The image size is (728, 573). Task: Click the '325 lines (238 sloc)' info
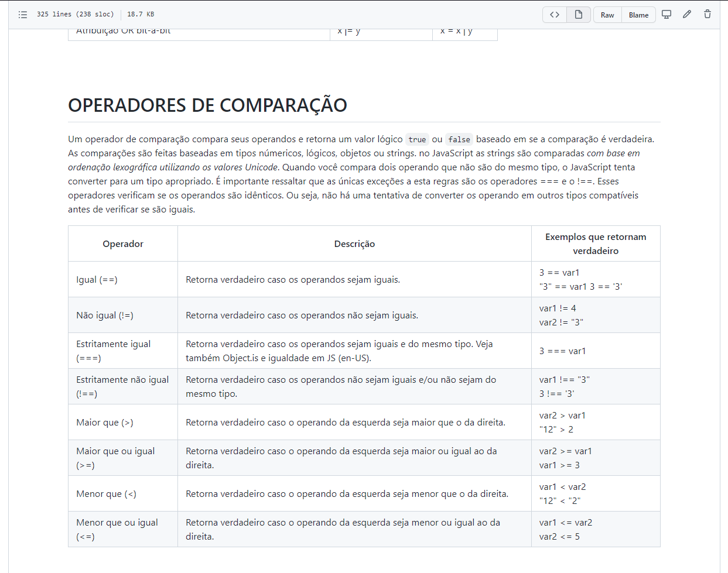(75, 14)
